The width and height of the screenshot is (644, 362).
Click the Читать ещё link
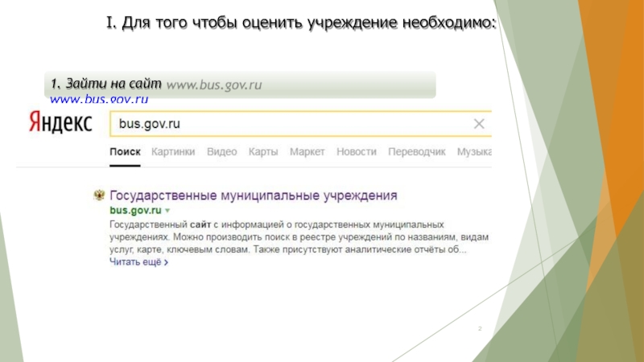pyautogui.click(x=138, y=262)
